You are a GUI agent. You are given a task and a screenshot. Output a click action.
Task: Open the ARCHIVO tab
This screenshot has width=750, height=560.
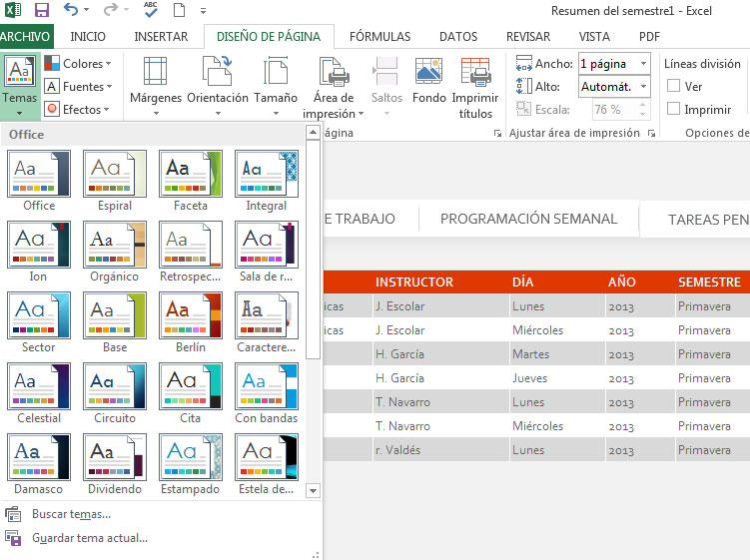coord(25,36)
